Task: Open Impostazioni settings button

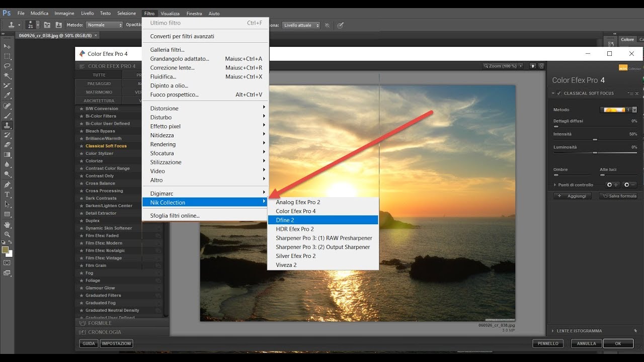Action: (x=116, y=343)
